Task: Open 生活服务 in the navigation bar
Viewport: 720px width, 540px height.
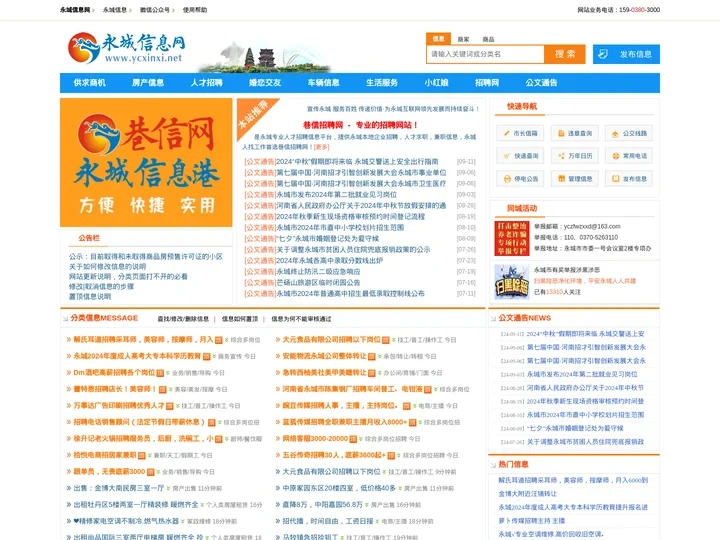Action: point(382,83)
